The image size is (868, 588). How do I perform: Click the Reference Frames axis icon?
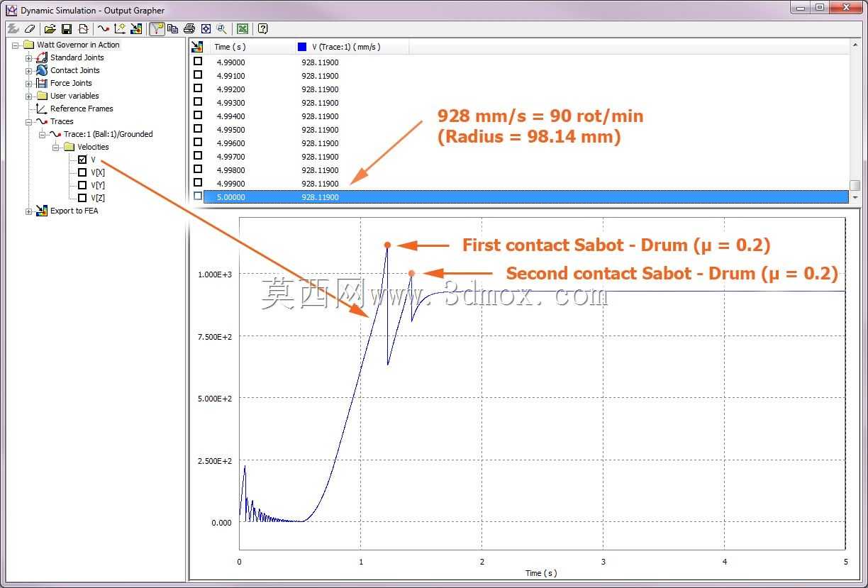pyautogui.click(x=42, y=109)
